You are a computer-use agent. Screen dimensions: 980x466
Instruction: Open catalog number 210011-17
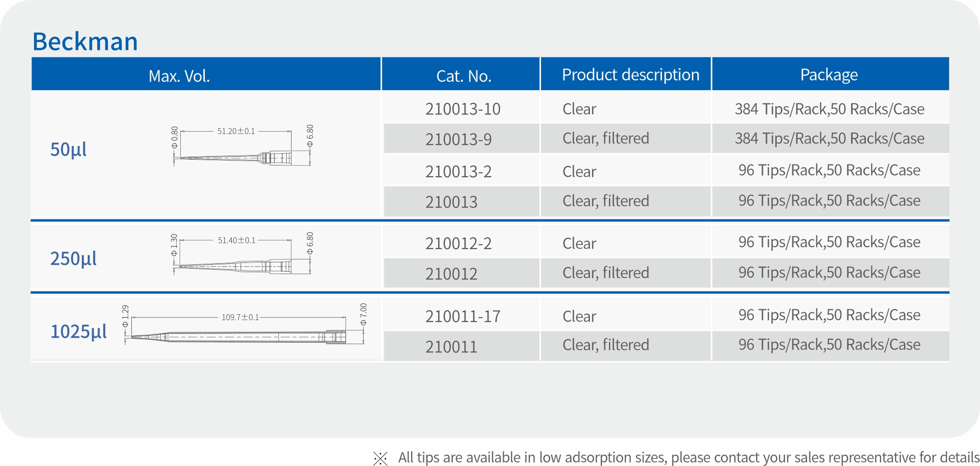coord(463,317)
